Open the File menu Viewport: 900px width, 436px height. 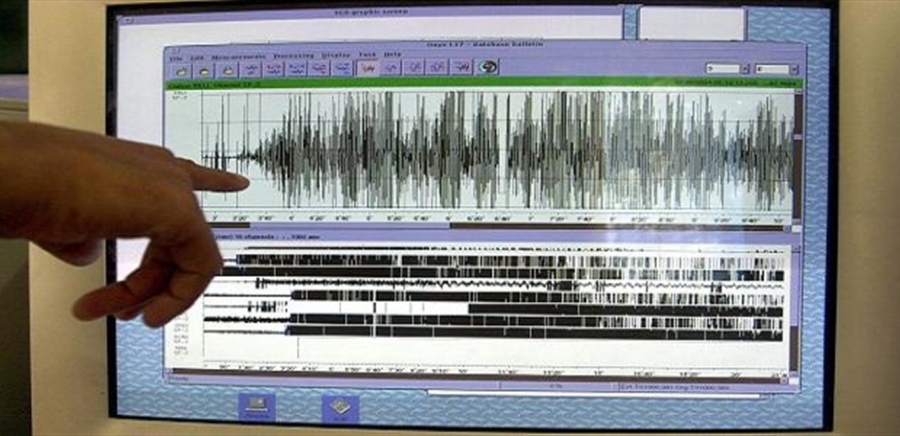click(x=176, y=55)
